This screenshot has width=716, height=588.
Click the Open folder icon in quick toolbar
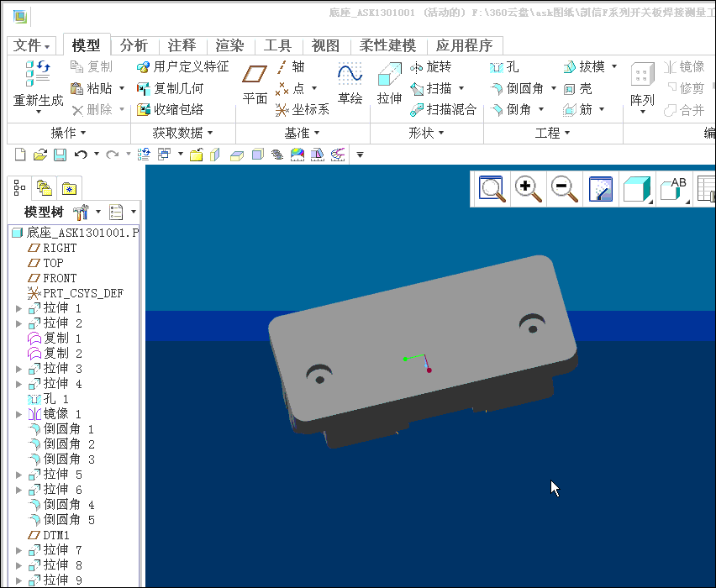tap(40, 155)
